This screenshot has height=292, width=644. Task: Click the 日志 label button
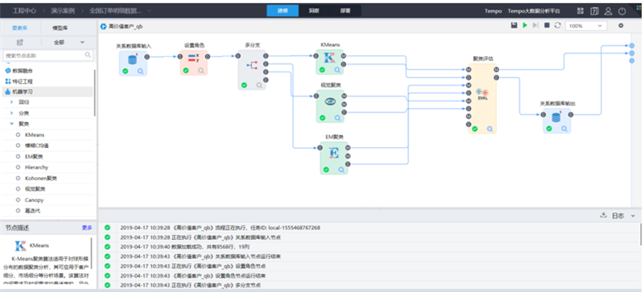617,216
